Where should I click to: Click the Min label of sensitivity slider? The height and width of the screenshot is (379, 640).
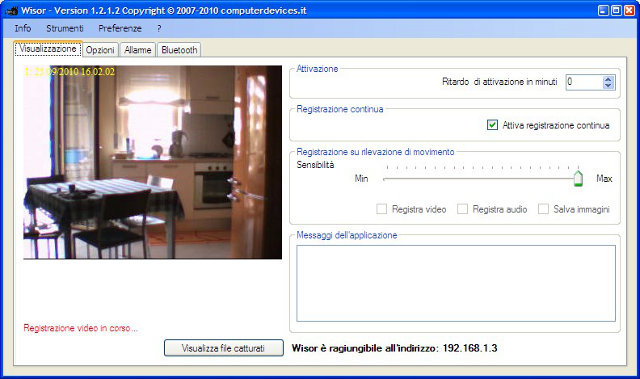pyautogui.click(x=361, y=178)
